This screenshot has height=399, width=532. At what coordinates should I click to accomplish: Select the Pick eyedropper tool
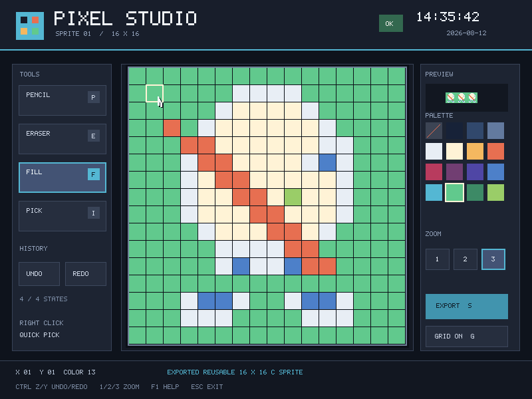tap(63, 216)
